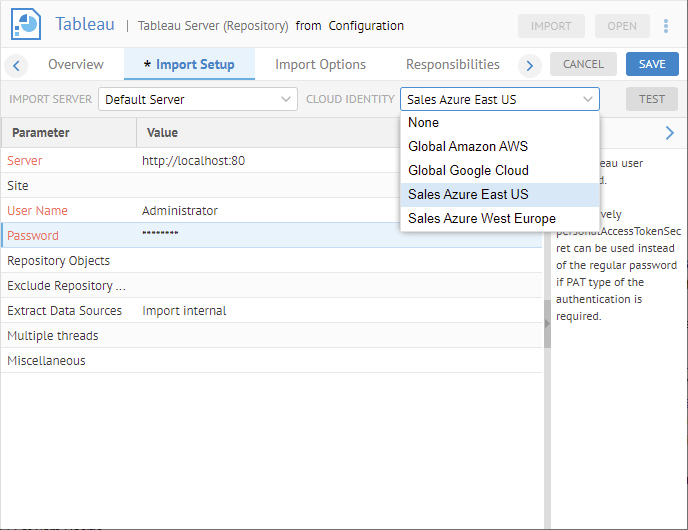This screenshot has width=688, height=530.
Task: Select None from cloud identity list
Action: 424,123
